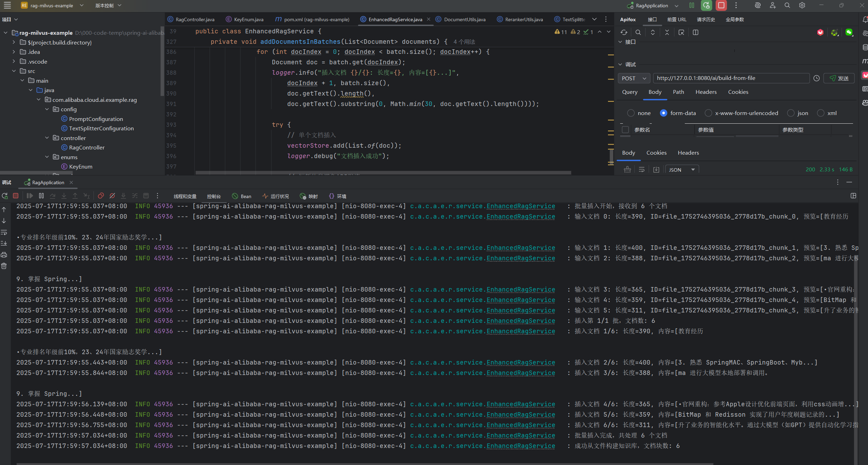Collapse the src folder in project tree
The image size is (868, 465).
point(14,71)
